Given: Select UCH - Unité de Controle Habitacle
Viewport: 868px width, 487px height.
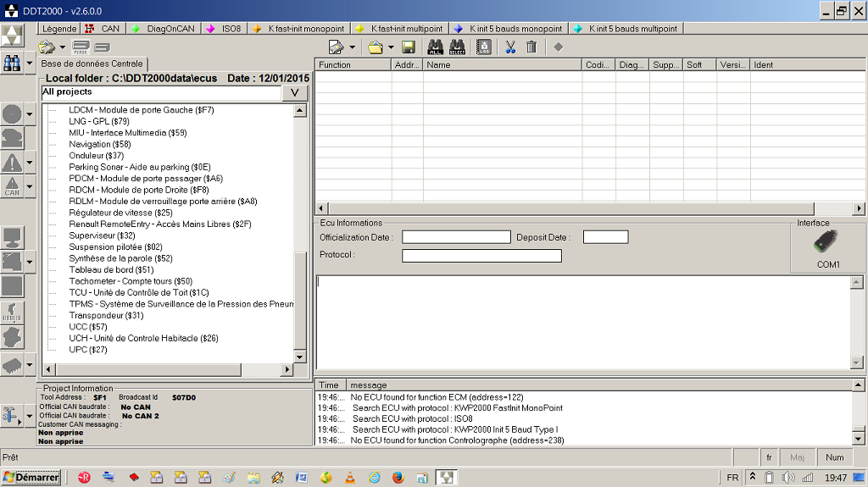Looking at the screenshot, I should pos(143,338).
